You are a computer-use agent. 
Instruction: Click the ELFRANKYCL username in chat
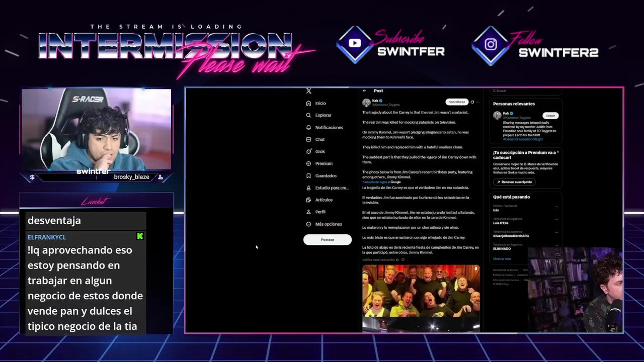point(47,237)
